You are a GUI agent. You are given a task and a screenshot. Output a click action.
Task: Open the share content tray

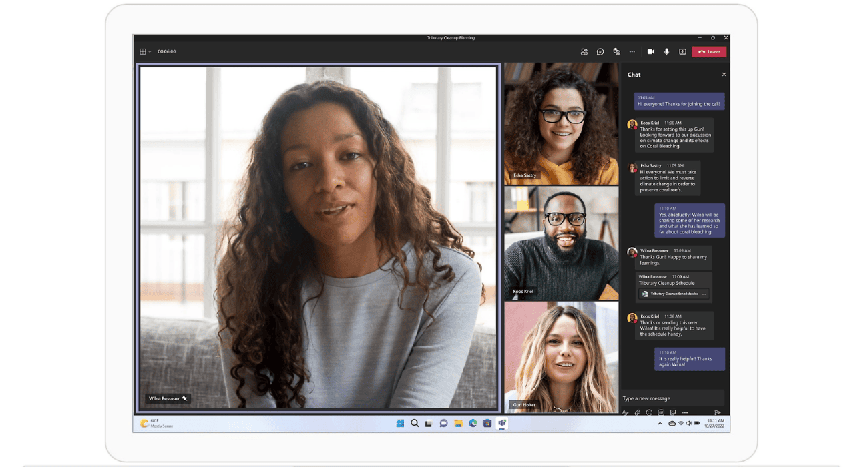point(682,51)
